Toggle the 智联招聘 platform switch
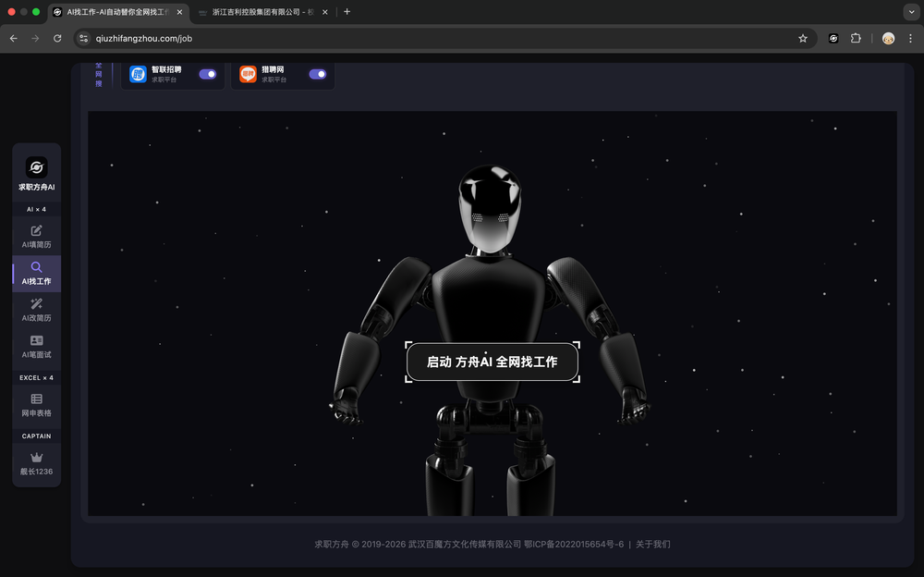The height and width of the screenshot is (577, 924). 208,74
